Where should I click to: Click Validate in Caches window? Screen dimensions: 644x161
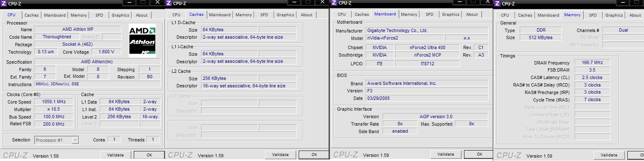point(280,155)
